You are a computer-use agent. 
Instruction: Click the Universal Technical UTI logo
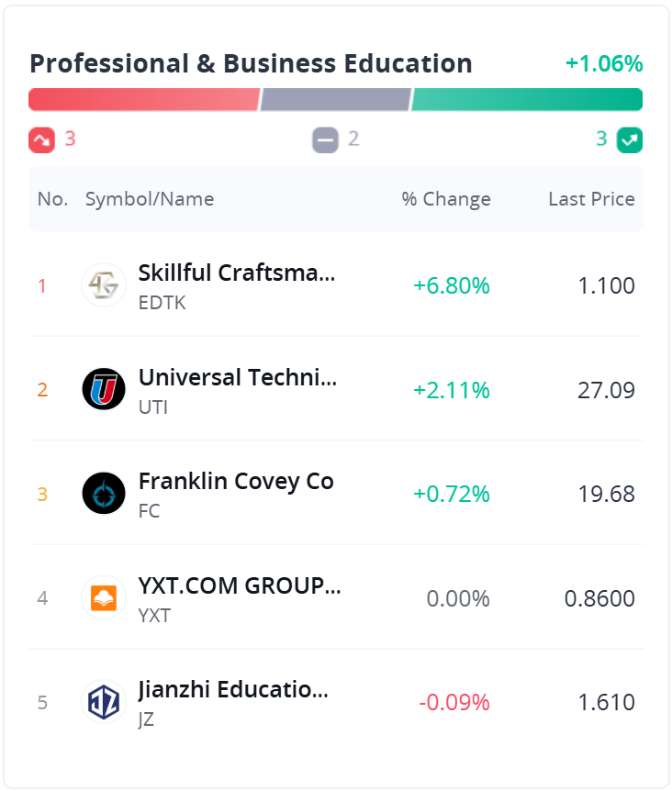point(104,390)
